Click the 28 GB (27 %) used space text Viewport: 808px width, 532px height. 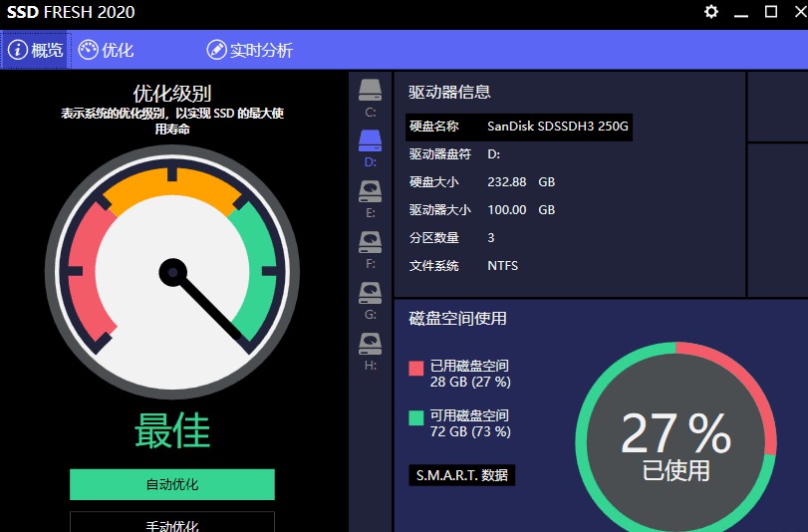pyautogui.click(x=470, y=382)
